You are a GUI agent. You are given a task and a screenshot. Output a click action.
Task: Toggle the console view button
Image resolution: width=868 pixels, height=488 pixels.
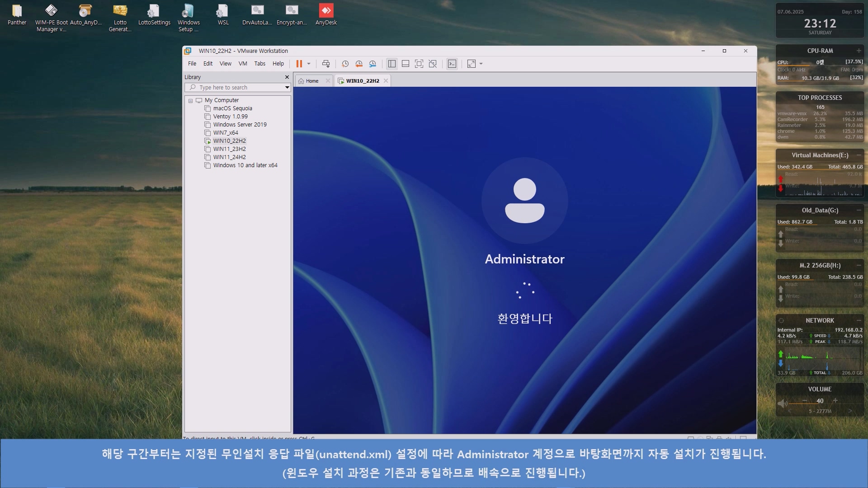point(452,64)
